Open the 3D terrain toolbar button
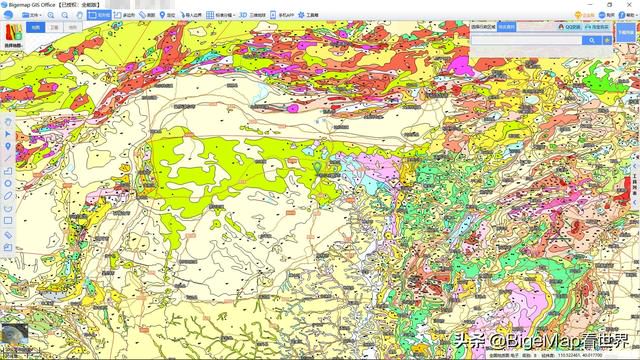Viewport: 640px width, 360px height. 252,15
